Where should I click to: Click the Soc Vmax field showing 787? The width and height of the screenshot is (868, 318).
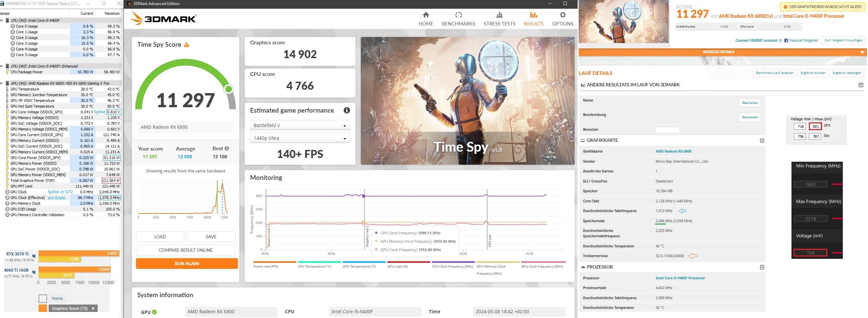tap(815, 136)
